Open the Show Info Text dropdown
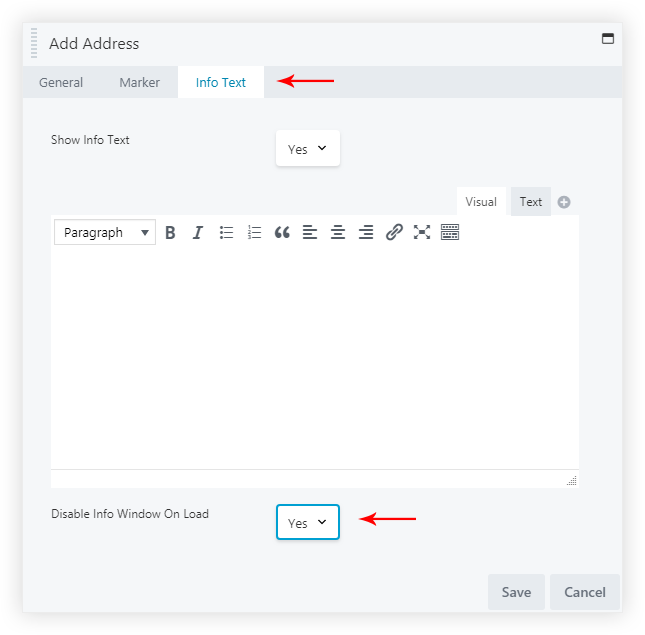The image size is (645, 635). point(308,149)
